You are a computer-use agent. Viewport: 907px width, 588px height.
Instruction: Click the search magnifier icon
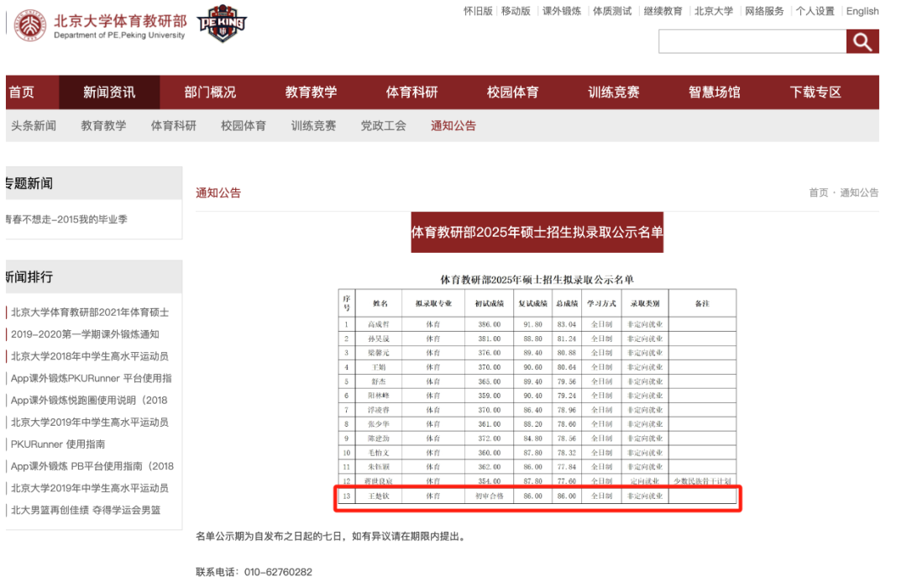click(x=862, y=41)
